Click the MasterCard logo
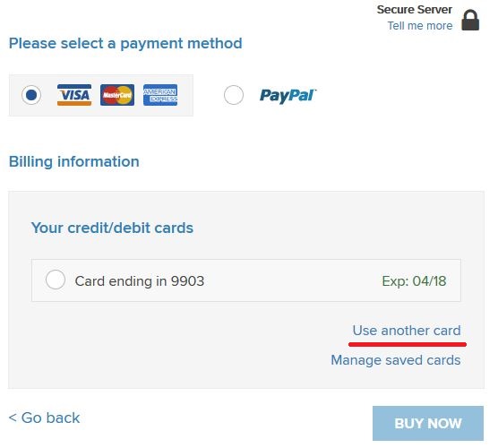Viewport: 498px width, 448px height. click(x=117, y=95)
